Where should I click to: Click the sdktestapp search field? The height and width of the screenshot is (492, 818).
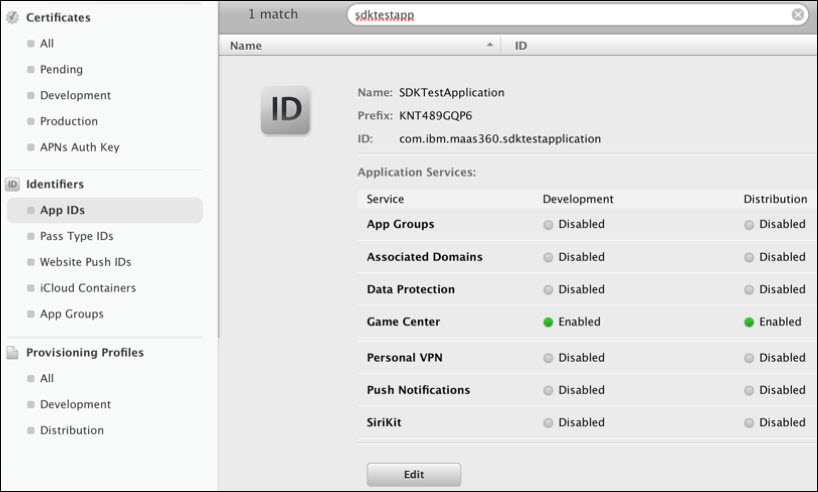pyautogui.click(x=577, y=15)
